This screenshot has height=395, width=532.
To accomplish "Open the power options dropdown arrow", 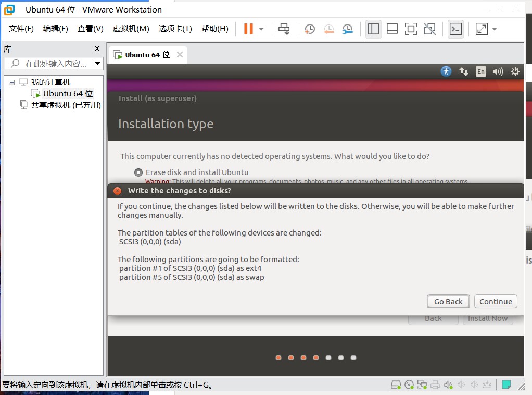I will [261, 29].
